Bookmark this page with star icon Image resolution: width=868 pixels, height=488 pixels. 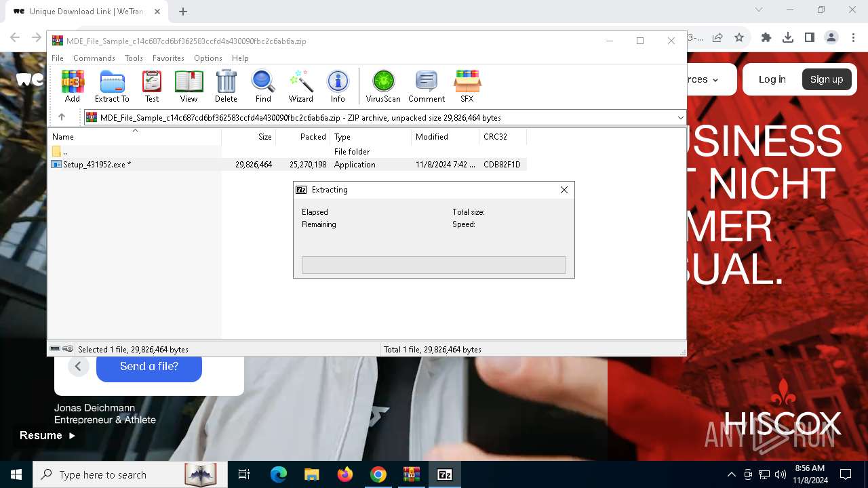coord(739,38)
